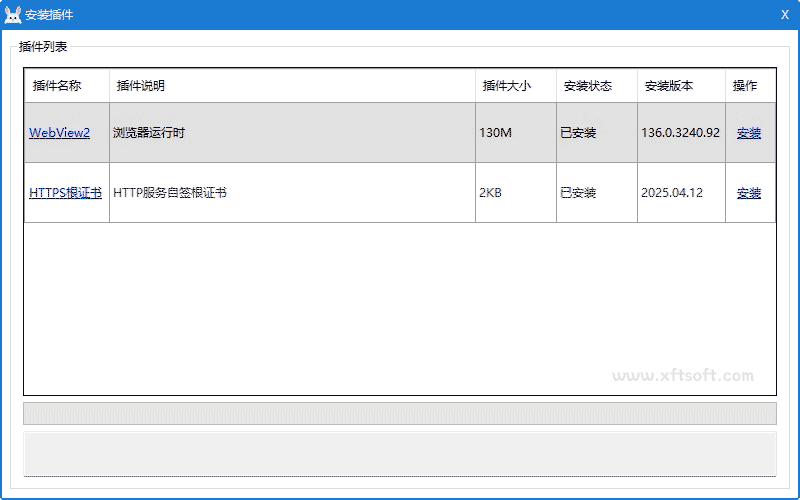
Task: Select the 插件名称 column header
Action: 67,86
